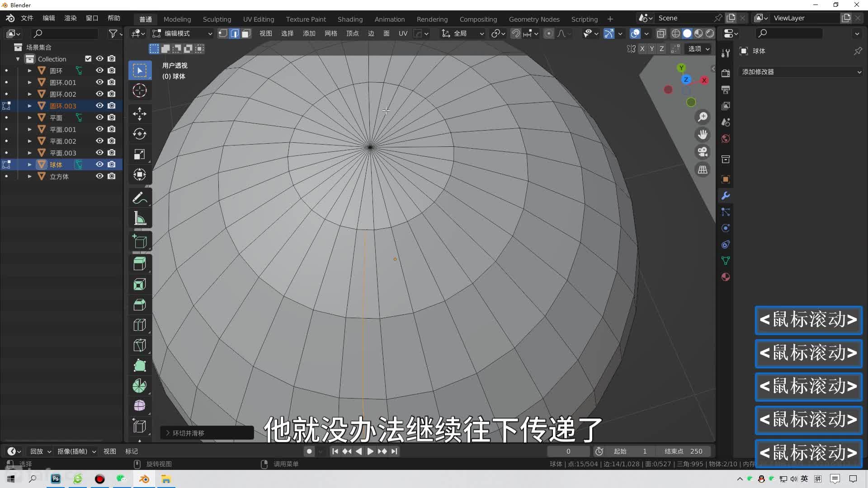Select the Transform tool

click(x=140, y=174)
